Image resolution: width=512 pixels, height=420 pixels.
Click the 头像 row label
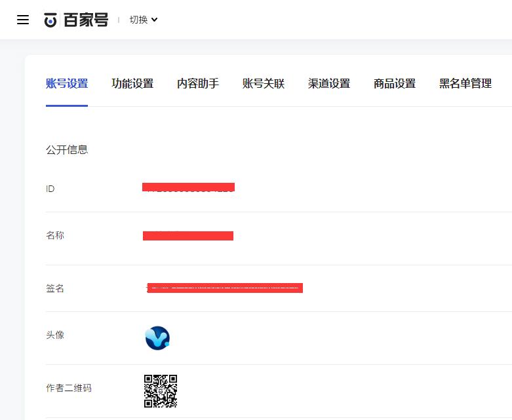coord(55,335)
